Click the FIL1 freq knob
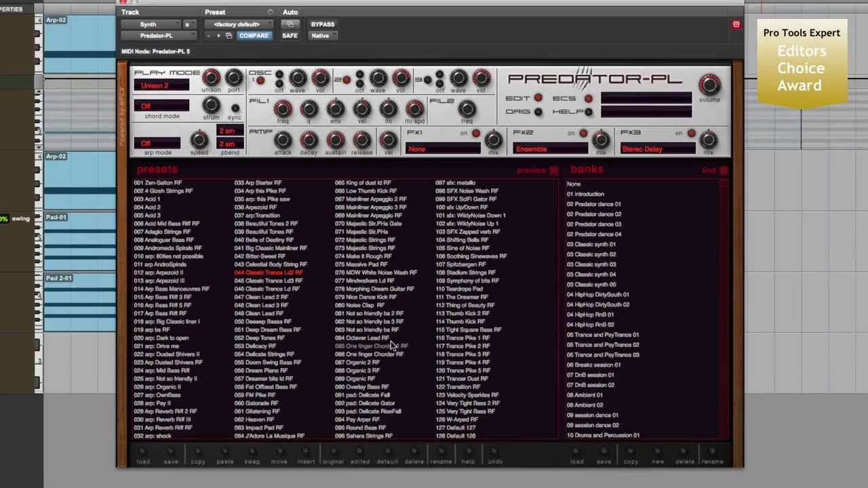This screenshot has height=488, width=868. coord(283,108)
